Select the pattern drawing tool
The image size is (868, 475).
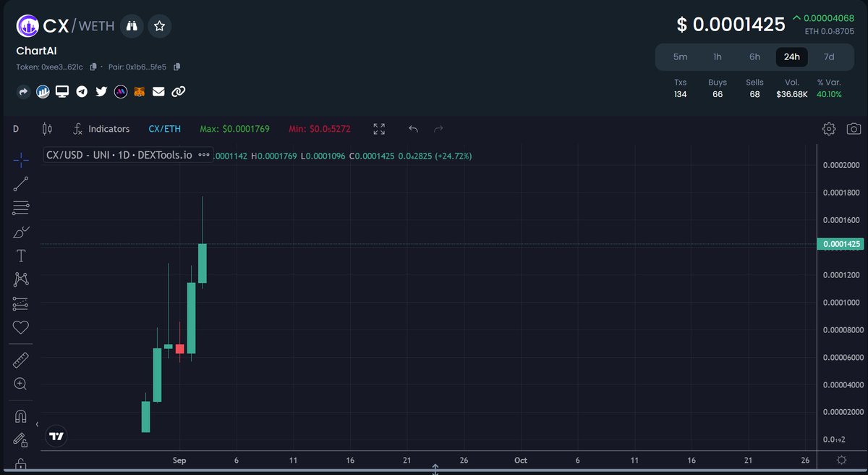(21, 279)
